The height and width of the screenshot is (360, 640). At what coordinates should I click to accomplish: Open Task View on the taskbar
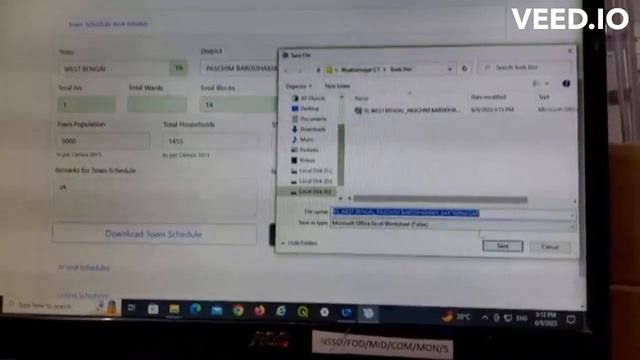point(131,308)
